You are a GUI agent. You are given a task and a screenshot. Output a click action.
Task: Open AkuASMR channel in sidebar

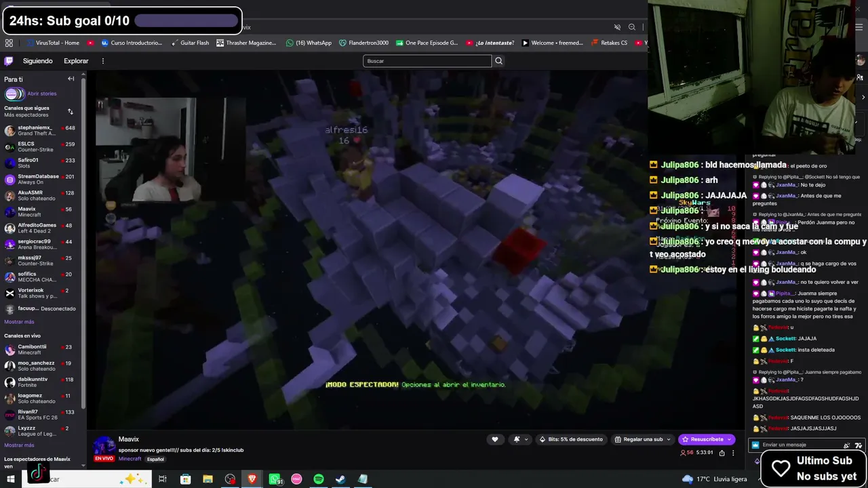[x=42, y=195]
